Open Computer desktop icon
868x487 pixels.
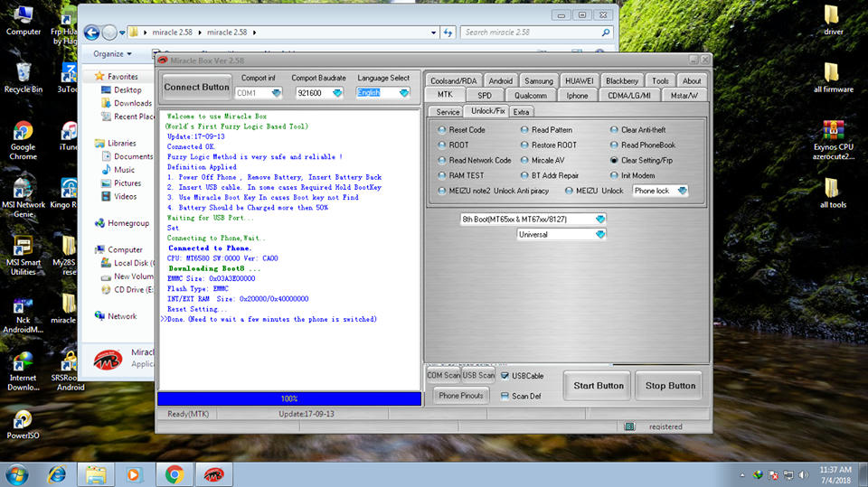pyautogui.click(x=24, y=21)
